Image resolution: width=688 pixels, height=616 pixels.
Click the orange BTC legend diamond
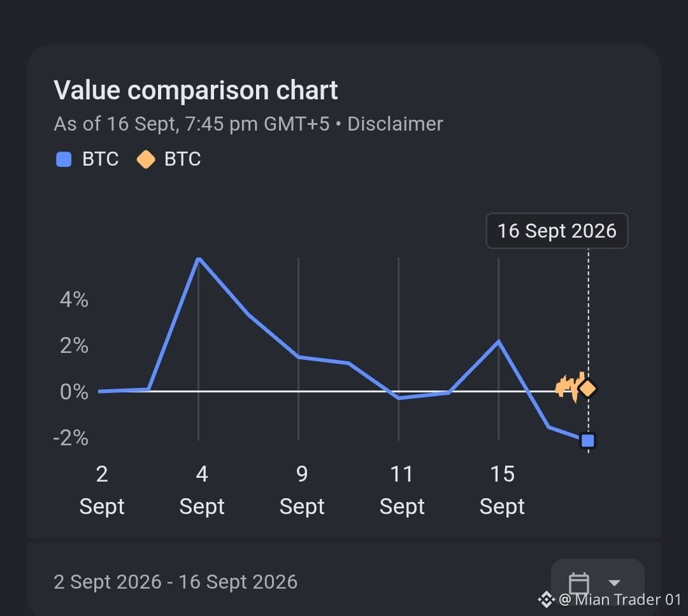tap(146, 159)
